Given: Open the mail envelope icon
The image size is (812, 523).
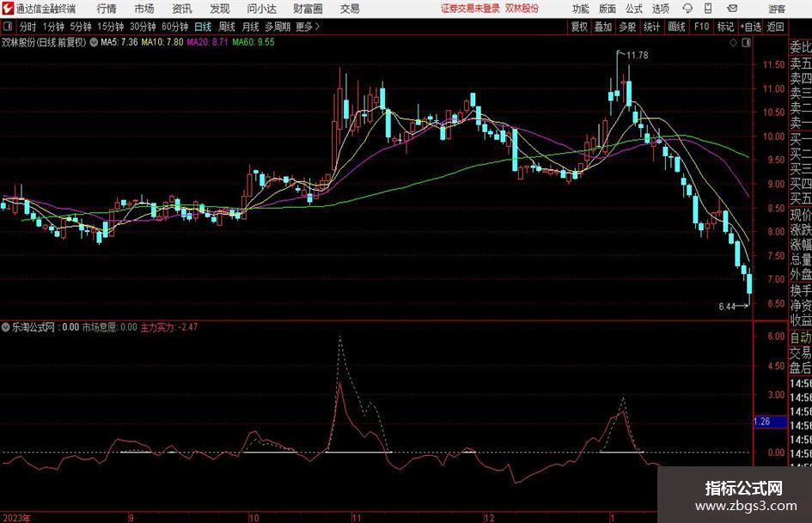Looking at the screenshot, I should tap(732, 9).
